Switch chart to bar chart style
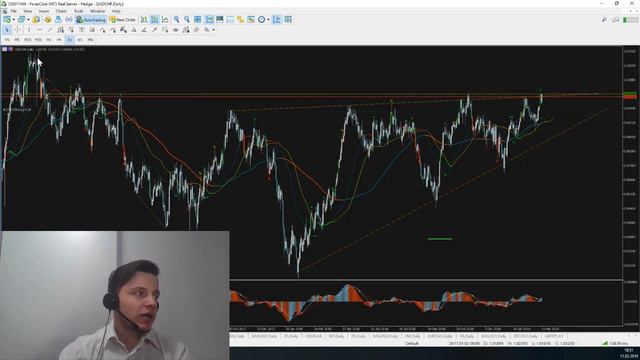Screen dimensions: 640x360 point(144,20)
